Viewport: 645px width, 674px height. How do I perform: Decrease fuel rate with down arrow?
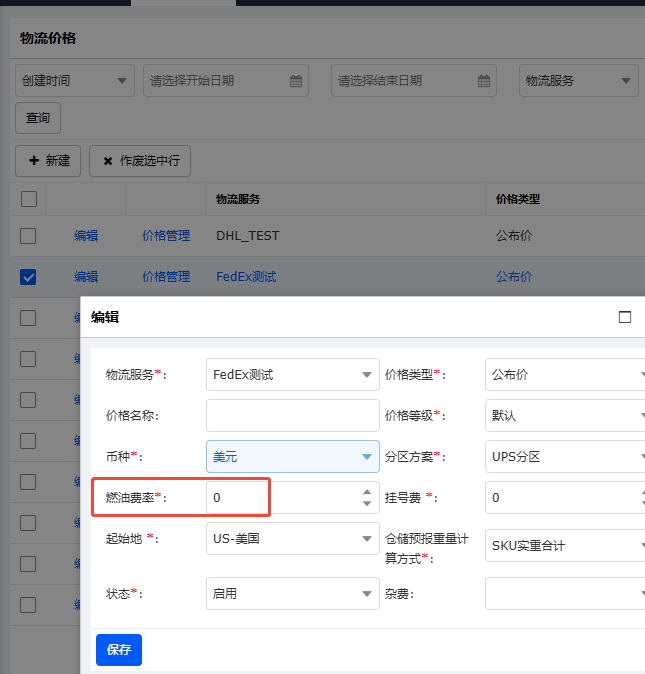pos(367,503)
